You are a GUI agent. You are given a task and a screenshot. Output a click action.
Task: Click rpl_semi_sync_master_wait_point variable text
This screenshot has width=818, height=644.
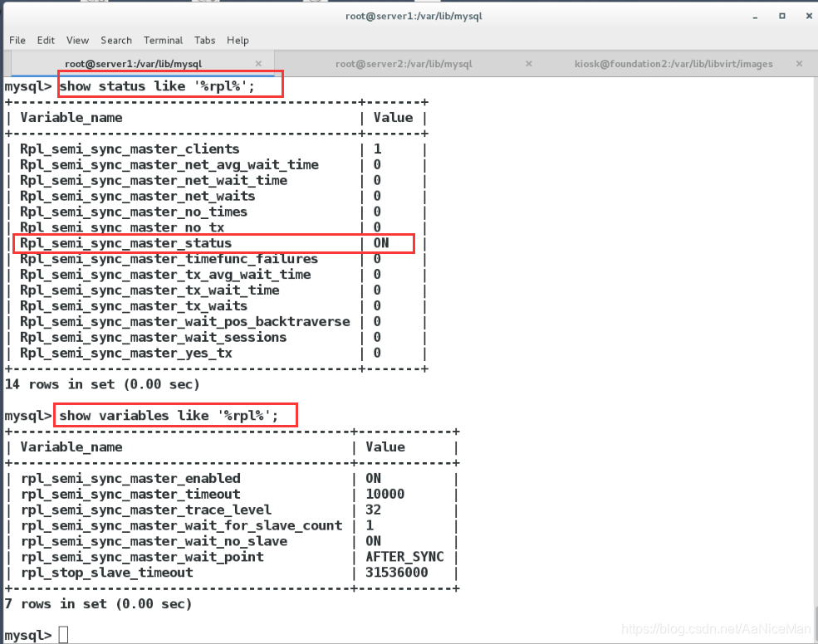(x=142, y=556)
